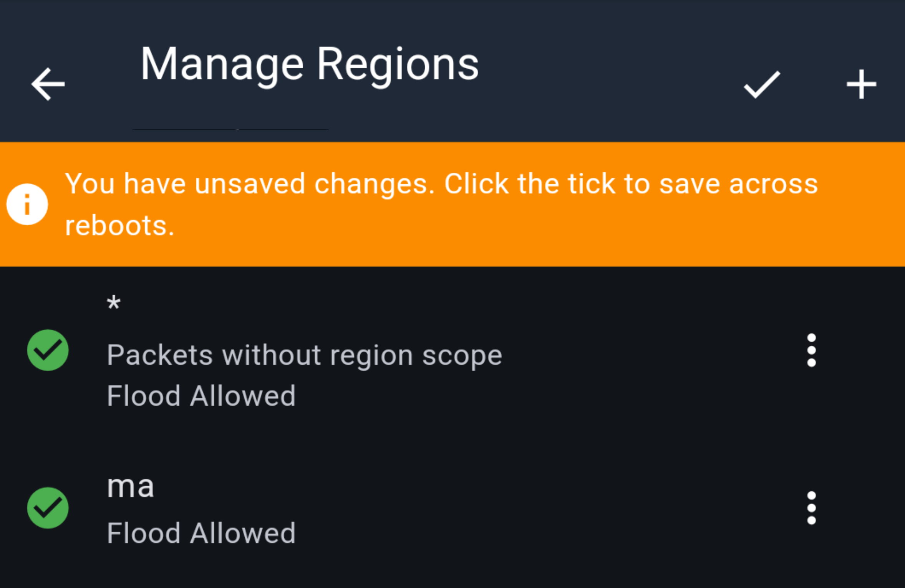Click the info icon in the orange banner
905x588 pixels.
[x=27, y=204]
